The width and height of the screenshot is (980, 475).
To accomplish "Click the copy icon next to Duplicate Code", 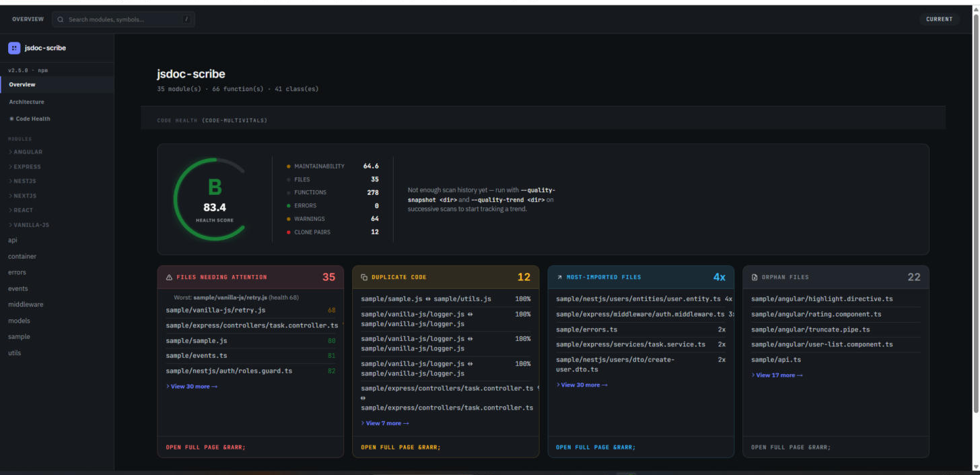I will pos(364,277).
